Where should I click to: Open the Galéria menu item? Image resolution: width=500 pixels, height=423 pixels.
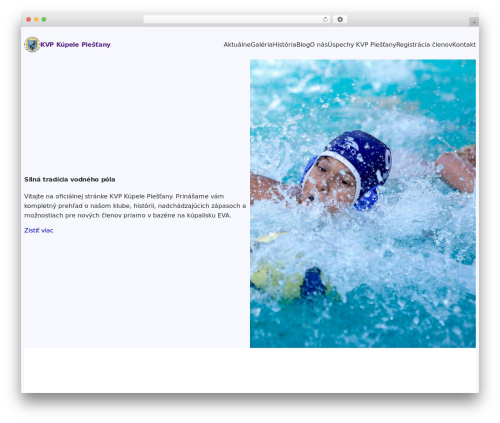coord(261,45)
